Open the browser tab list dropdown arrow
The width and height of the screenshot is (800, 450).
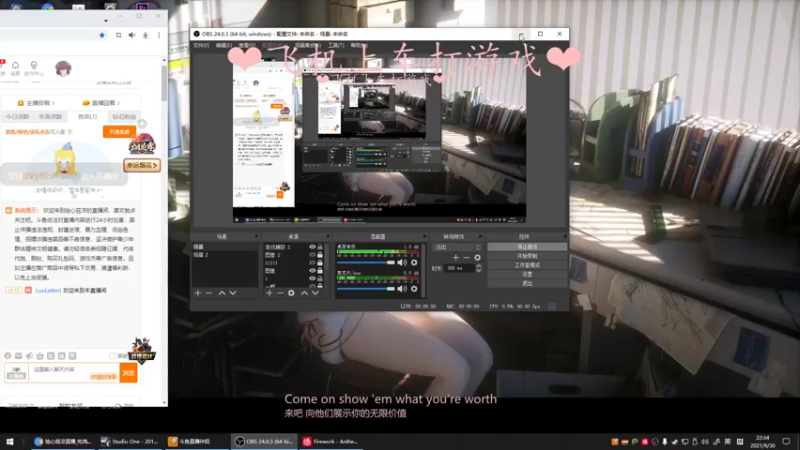coord(106,21)
